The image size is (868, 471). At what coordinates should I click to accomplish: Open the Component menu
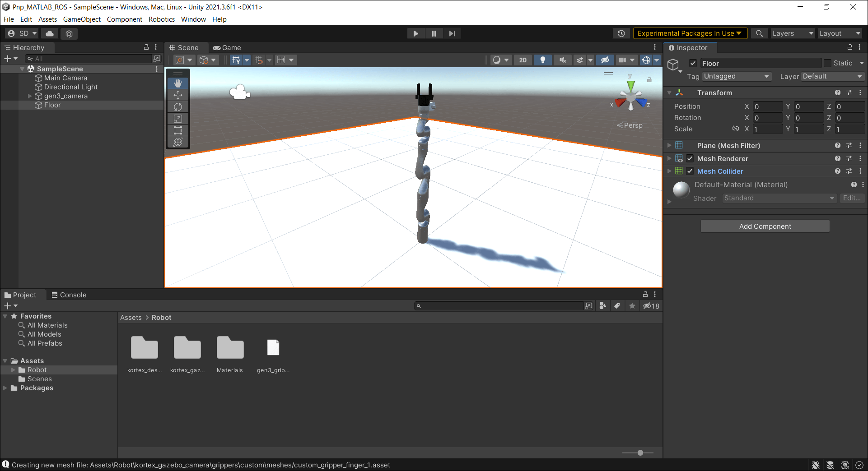124,19
